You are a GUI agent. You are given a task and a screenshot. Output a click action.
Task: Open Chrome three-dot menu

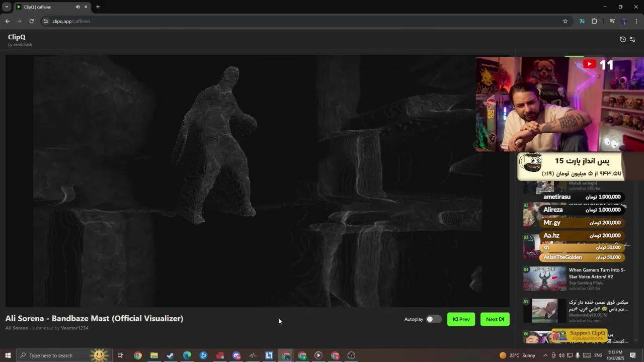(636, 21)
